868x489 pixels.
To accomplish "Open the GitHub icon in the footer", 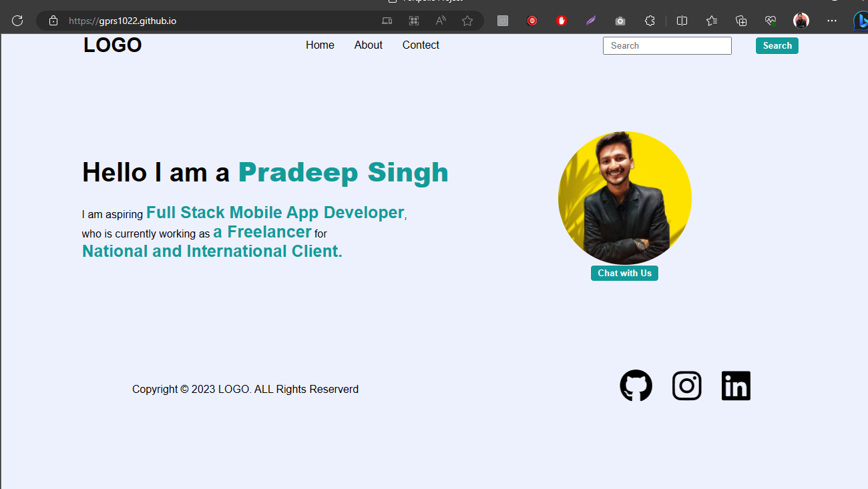I will (636, 386).
